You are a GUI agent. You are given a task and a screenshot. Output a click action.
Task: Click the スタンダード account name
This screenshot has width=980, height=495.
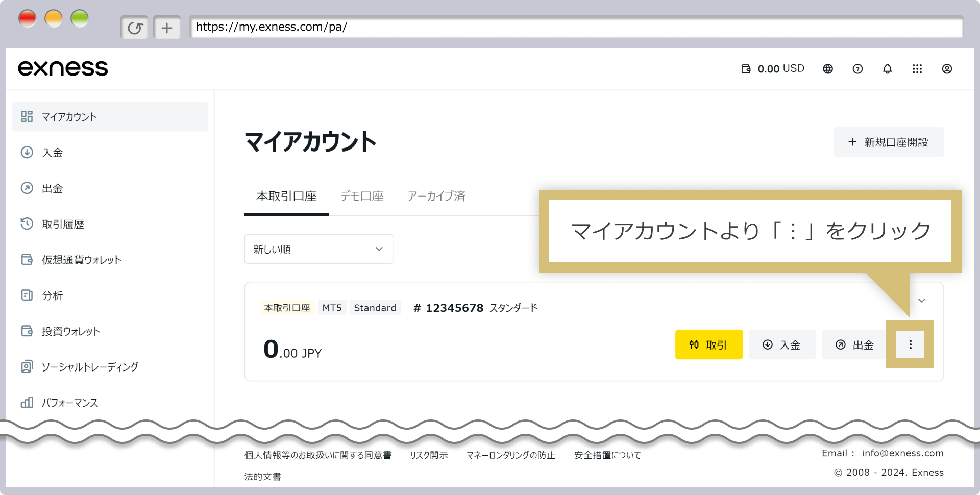(513, 308)
